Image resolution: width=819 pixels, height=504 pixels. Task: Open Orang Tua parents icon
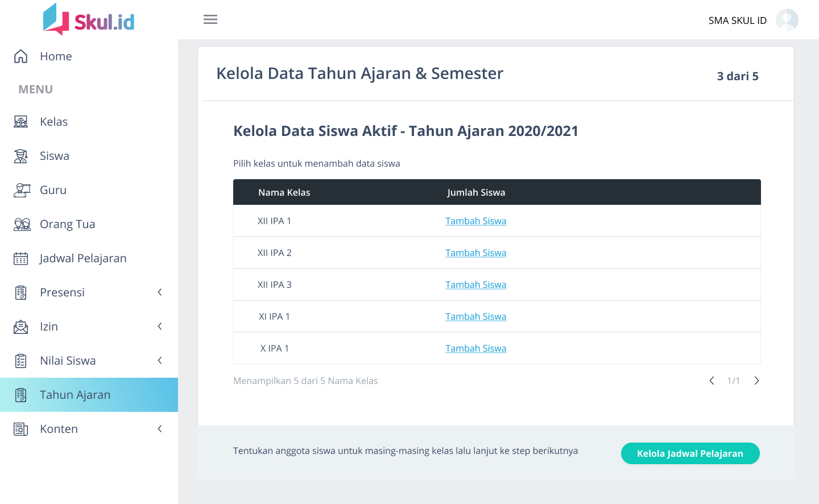pyautogui.click(x=22, y=224)
